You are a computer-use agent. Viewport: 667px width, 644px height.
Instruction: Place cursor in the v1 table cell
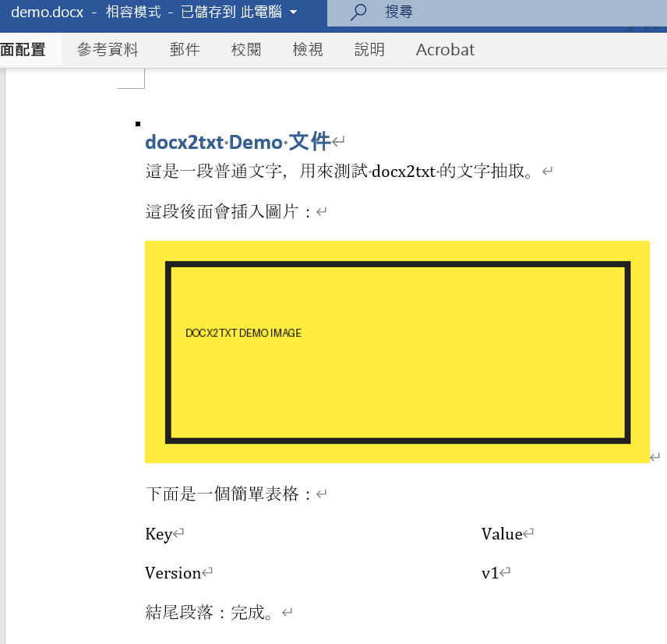coord(489,573)
